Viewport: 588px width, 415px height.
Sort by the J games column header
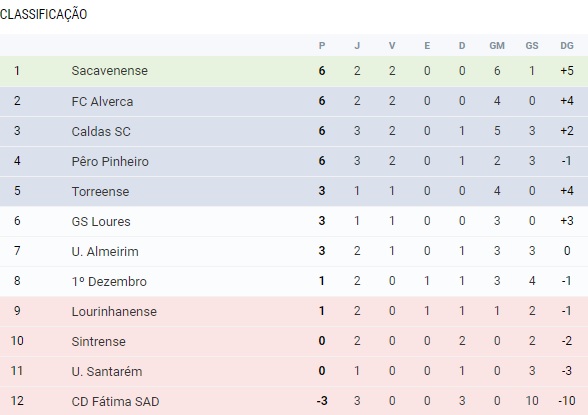(x=357, y=46)
